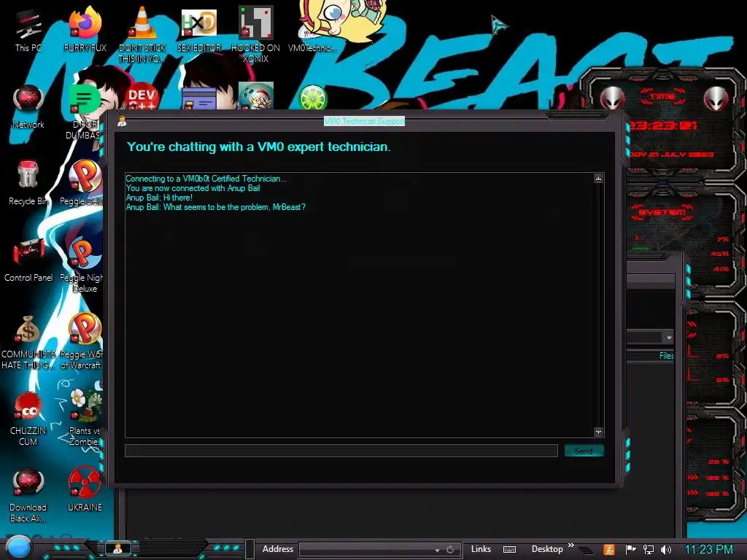The height and width of the screenshot is (560, 747).
Task: Click the chat message input box
Action: click(341, 451)
